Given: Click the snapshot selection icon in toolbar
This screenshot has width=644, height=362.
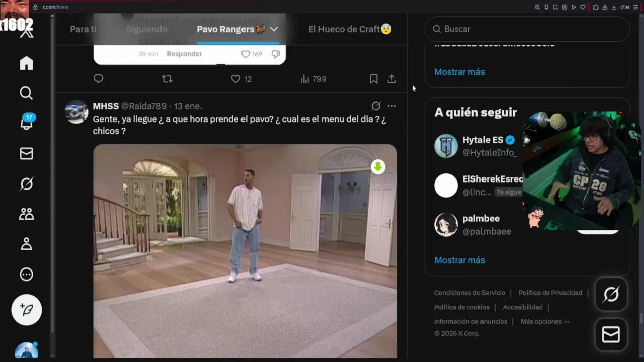Looking at the screenshot, I should pos(555,7).
